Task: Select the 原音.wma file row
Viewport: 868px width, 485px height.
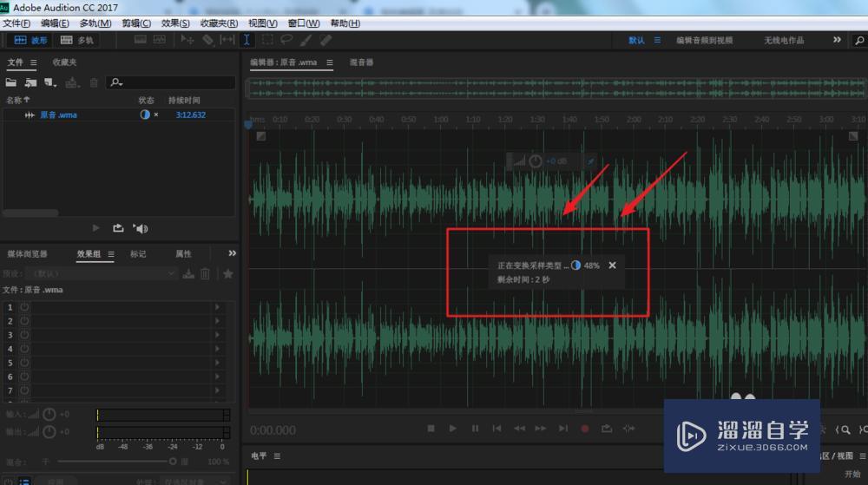Action: coord(118,115)
